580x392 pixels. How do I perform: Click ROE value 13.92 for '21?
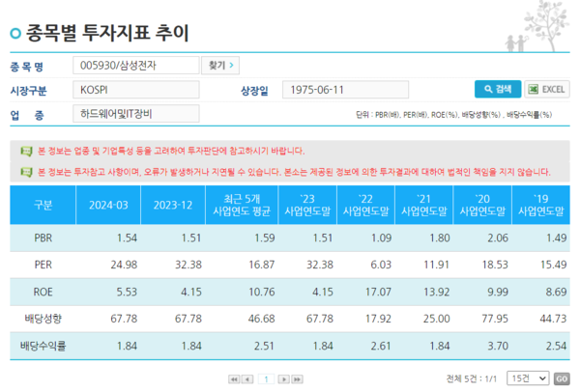click(x=437, y=292)
